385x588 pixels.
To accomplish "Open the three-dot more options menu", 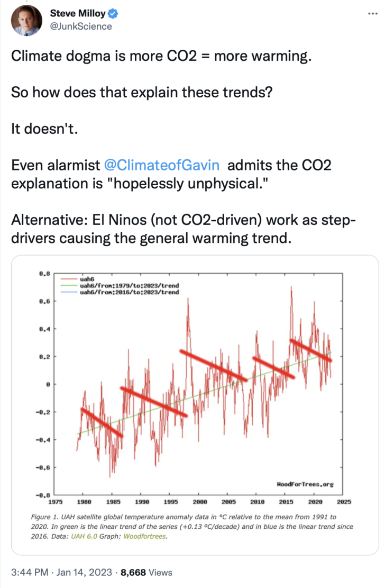I will click(x=373, y=14).
